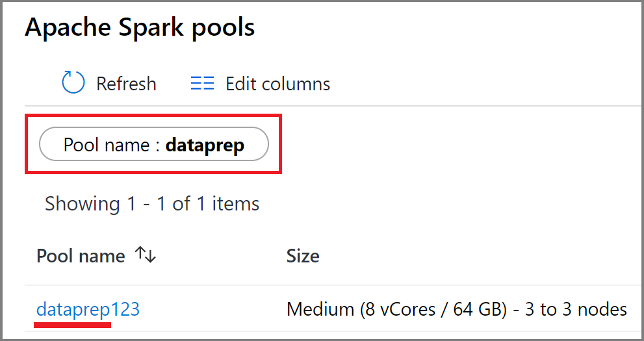
Task: Click the bold dataprep filter value
Action: pos(205,145)
